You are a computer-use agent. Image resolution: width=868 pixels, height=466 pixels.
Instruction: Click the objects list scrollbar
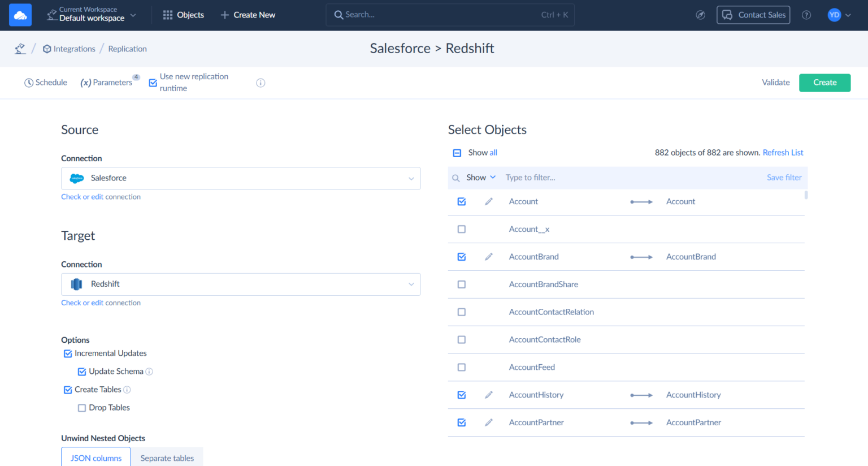click(806, 196)
